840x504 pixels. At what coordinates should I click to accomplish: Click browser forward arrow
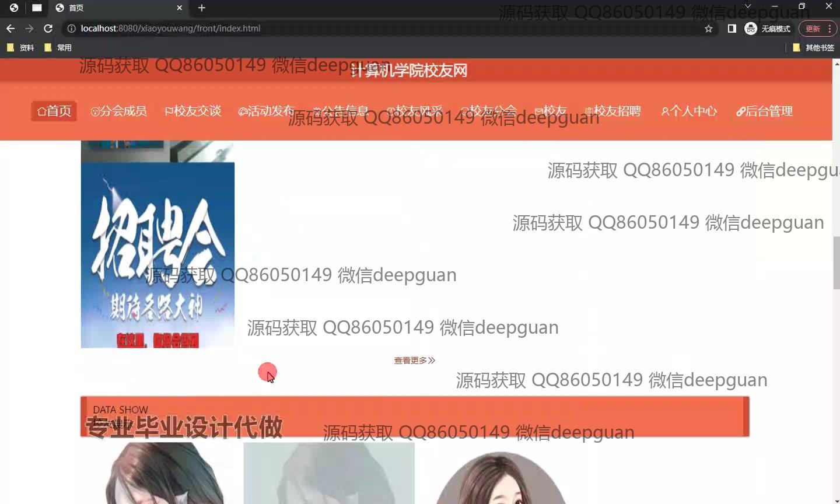click(x=29, y=29)
